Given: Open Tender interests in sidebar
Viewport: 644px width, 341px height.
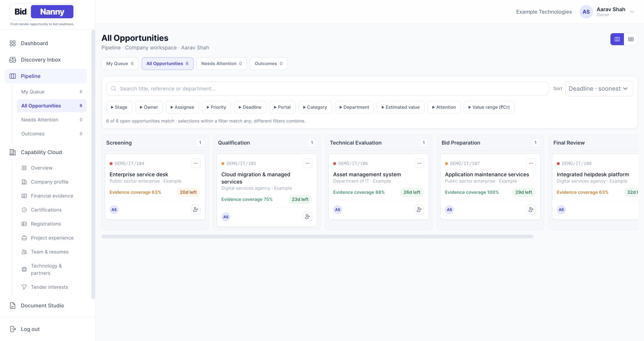Looking at the screenshot, I should point(52,287).
